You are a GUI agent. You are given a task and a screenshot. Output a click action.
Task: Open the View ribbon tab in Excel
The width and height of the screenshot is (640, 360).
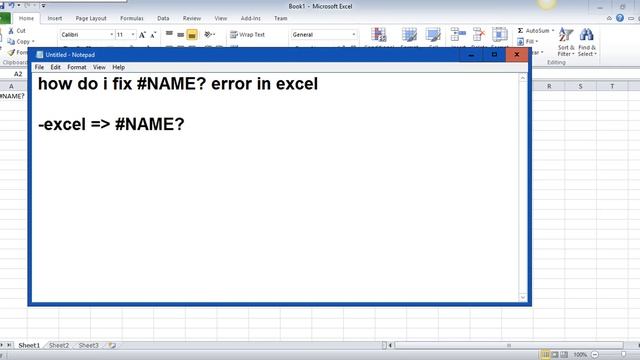[220, 18]
